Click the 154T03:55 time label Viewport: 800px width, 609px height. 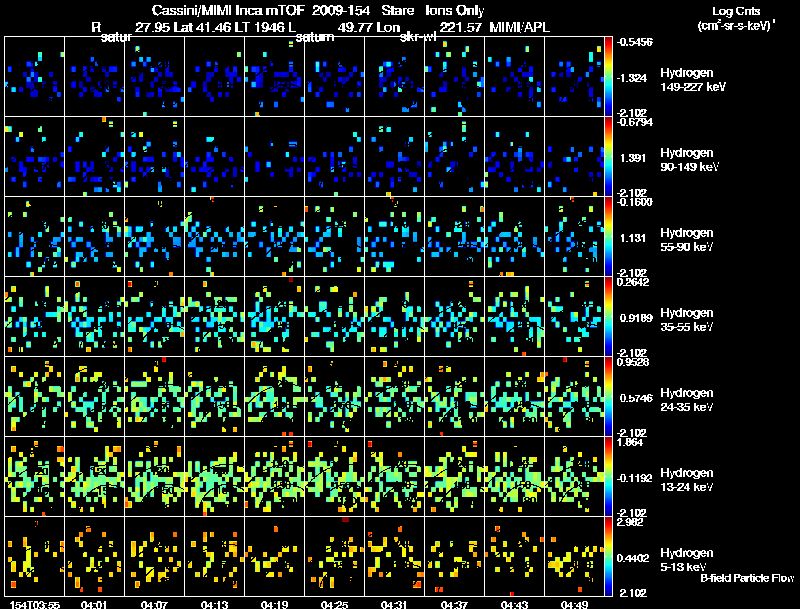(35, 605)
